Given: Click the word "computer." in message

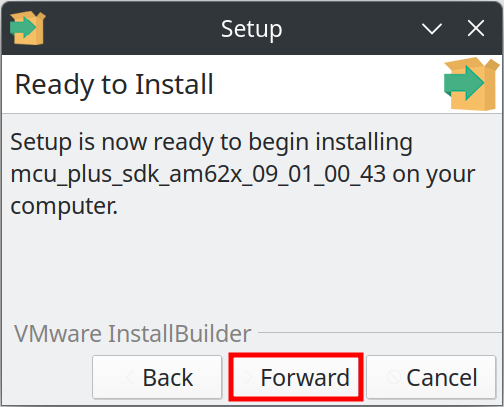Looking at the screenshot, I should pyautogui.click(x=64, y=206).
